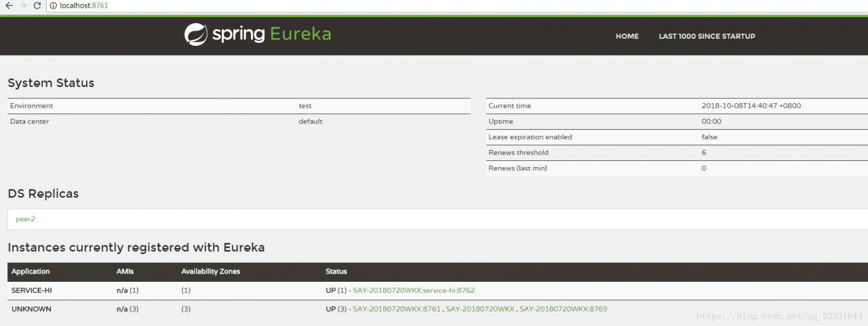The width and height of the screenshot is (868, 326).
Task: Select the Renews (last min) label
Action: point(518,168)
